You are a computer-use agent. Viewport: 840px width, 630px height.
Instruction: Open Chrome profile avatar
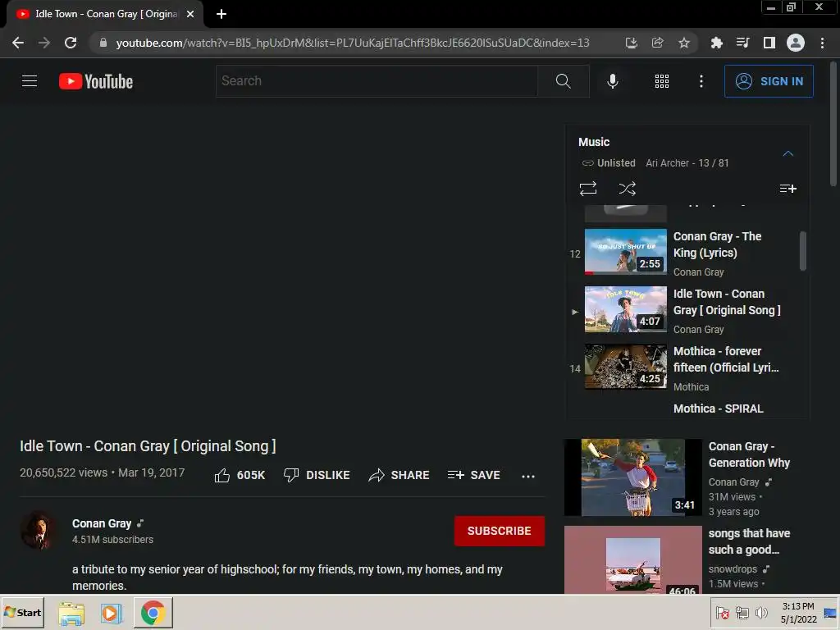pyautogui.click(x=795, y=43)
